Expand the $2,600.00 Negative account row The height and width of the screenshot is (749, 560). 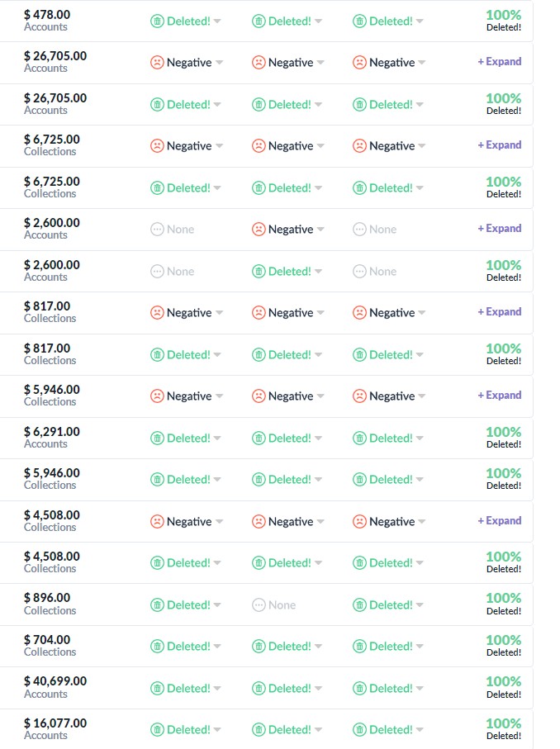click(x=499, y=229)
